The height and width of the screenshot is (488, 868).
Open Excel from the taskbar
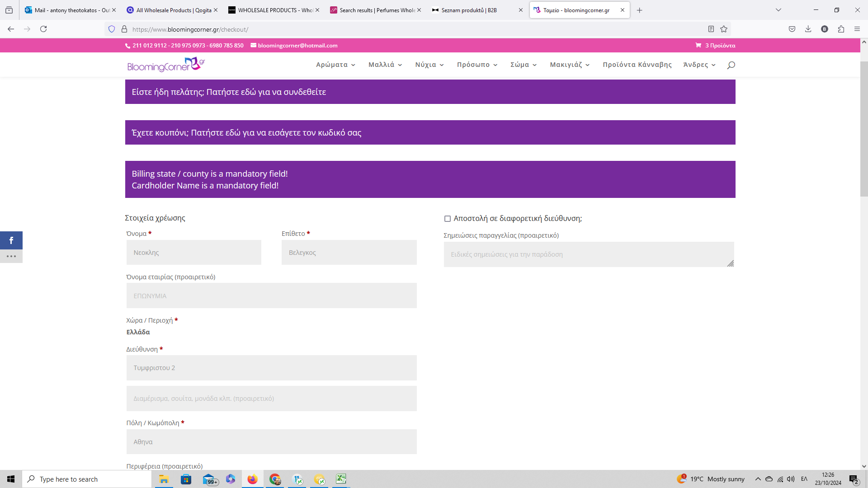pyautogui.click(x=341, y=479)
